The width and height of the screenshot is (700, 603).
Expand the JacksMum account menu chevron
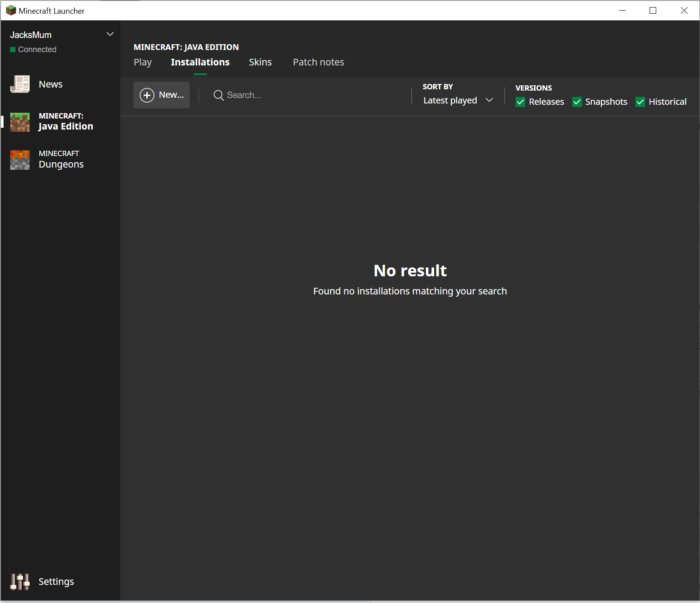pos(110,34)
